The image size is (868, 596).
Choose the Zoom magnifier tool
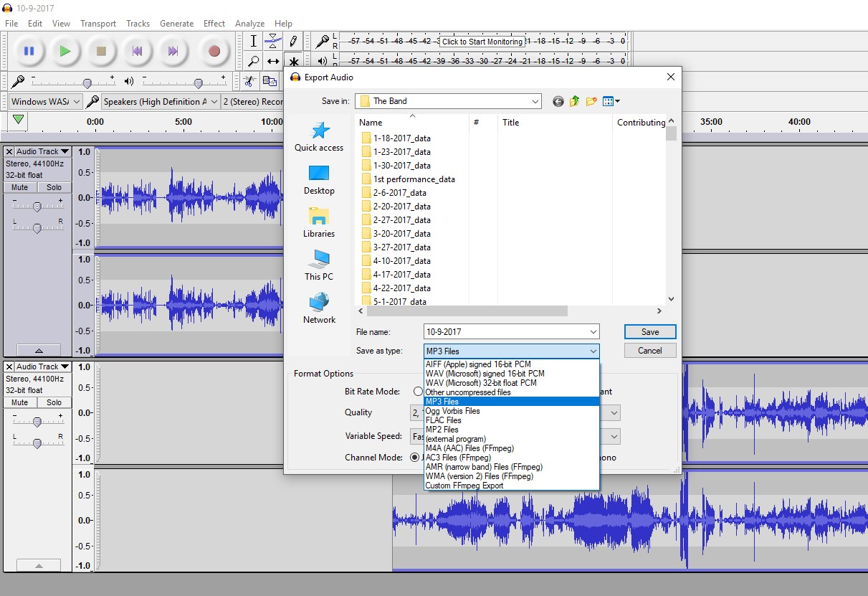tap(254, 62)
